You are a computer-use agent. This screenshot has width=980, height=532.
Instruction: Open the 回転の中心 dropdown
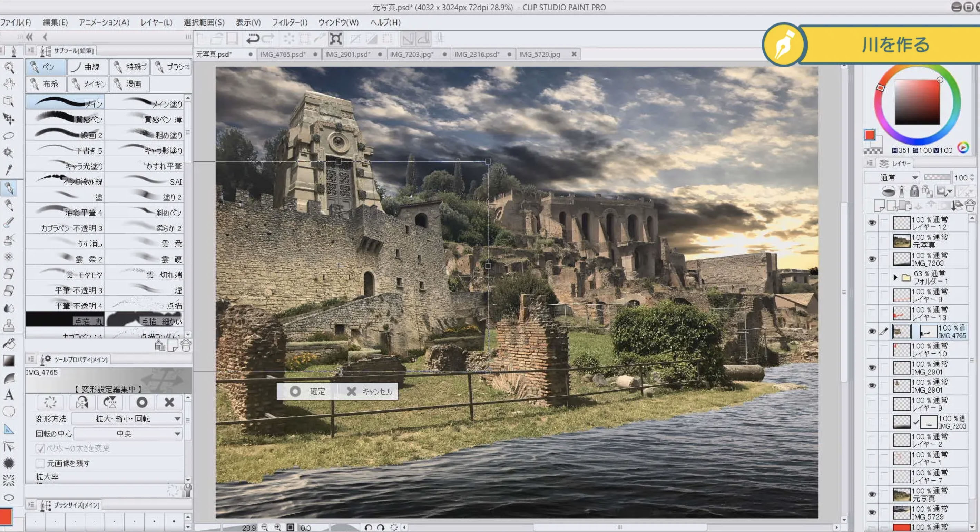[128, 434]
